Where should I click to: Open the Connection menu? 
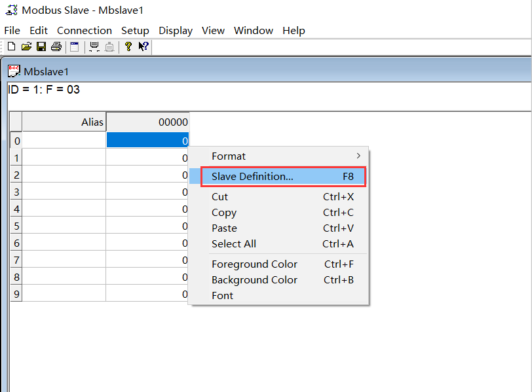(84, 31)
